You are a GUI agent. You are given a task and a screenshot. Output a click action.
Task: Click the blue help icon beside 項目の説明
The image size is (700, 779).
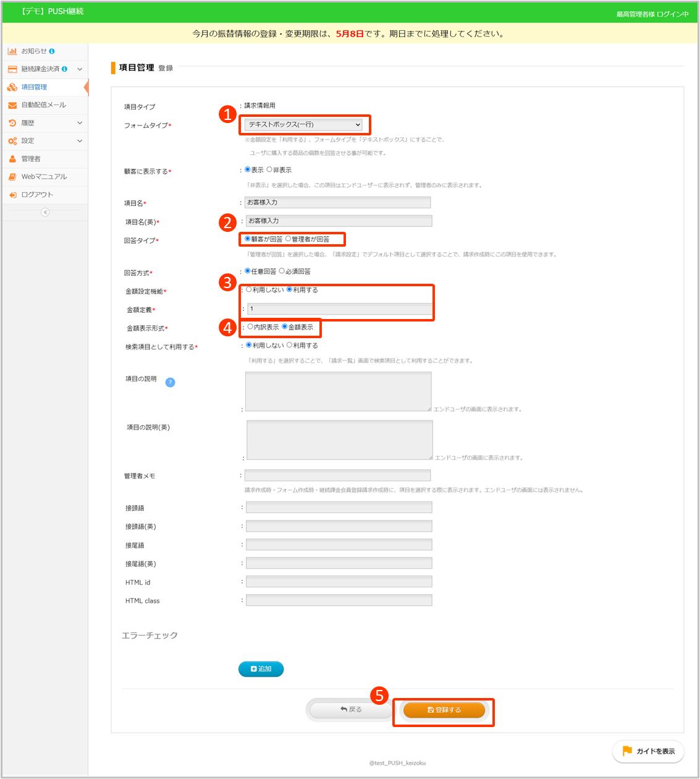tap(171, 383)
